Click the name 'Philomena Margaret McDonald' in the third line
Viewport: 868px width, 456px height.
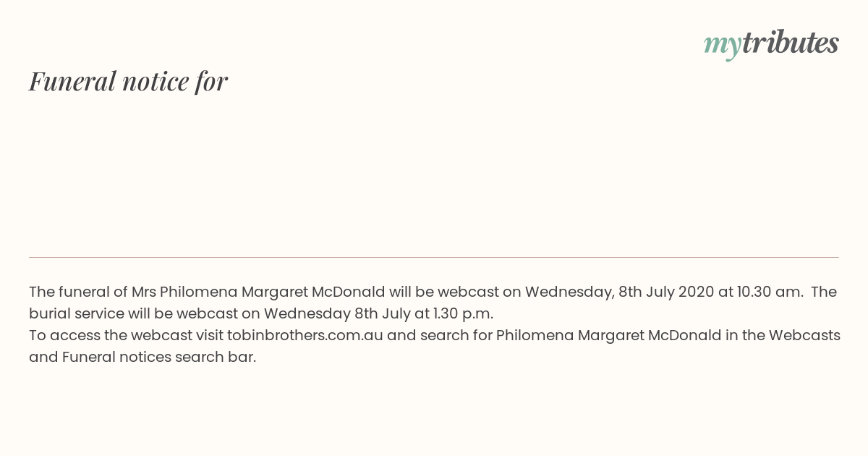click(x=608, y=335)
